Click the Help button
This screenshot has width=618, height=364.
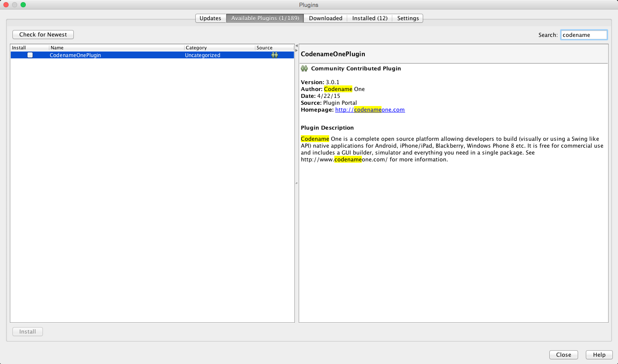point(599,355)
